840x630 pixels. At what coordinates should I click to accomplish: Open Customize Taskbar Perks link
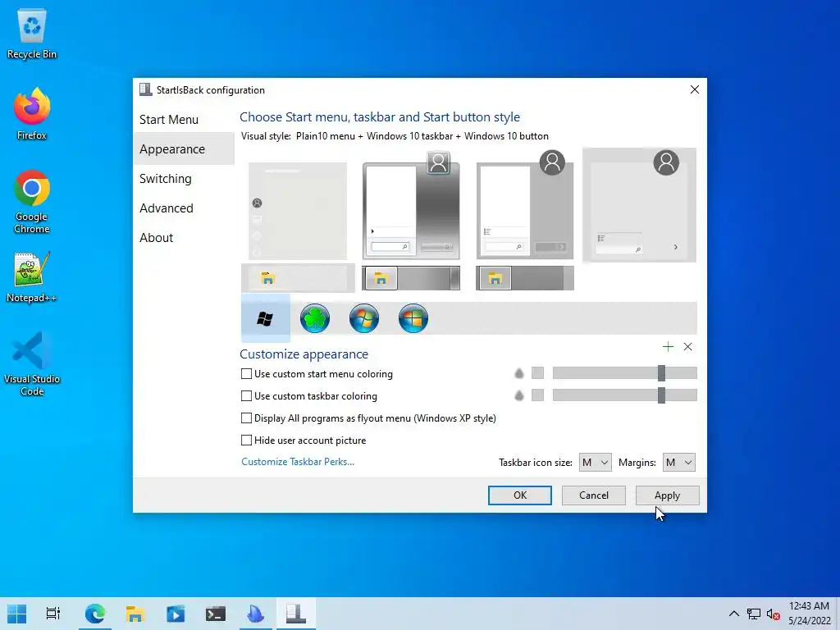[x=298, y=462]
